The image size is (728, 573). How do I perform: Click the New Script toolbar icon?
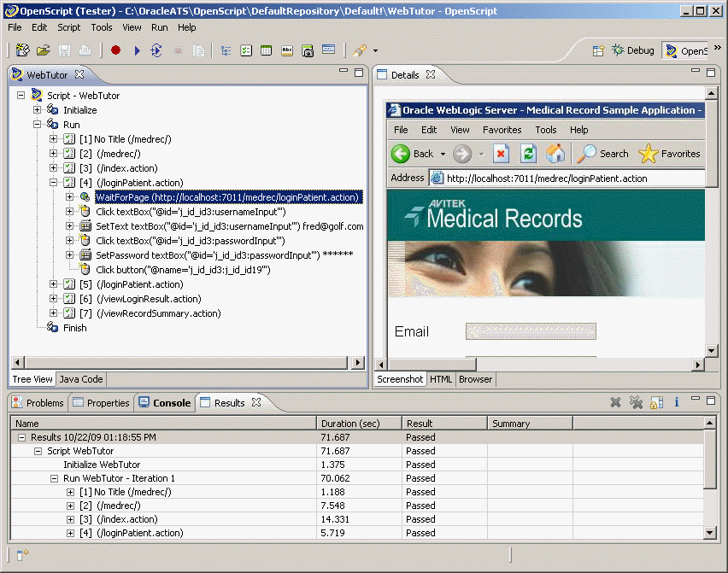(22, 51)
